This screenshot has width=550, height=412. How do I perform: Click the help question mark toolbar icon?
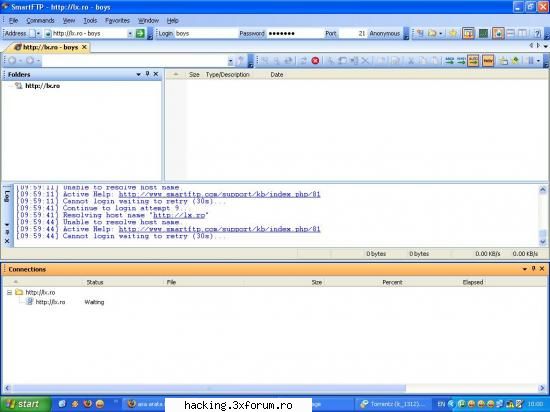coord(537,33)
